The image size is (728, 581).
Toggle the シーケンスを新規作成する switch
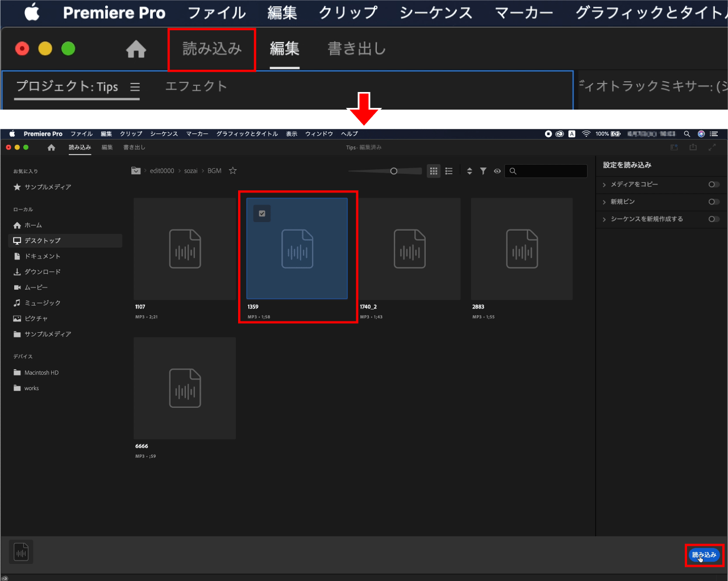click(x=714, y=219)
